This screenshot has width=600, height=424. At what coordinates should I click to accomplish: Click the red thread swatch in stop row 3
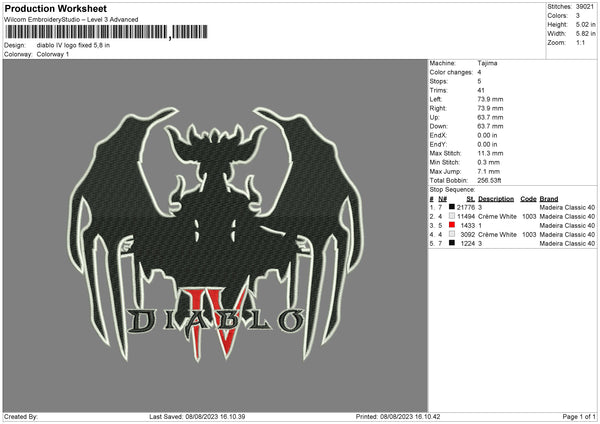[x=452, y=225]
